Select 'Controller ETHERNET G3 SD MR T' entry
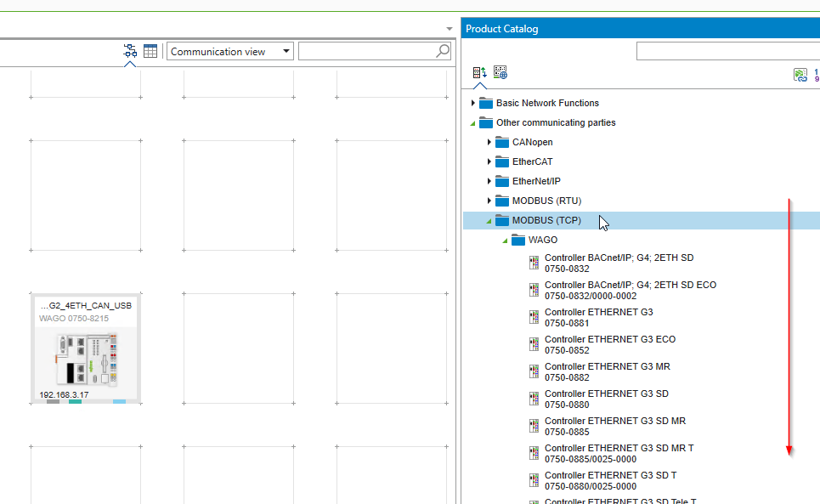 point(619,453)
